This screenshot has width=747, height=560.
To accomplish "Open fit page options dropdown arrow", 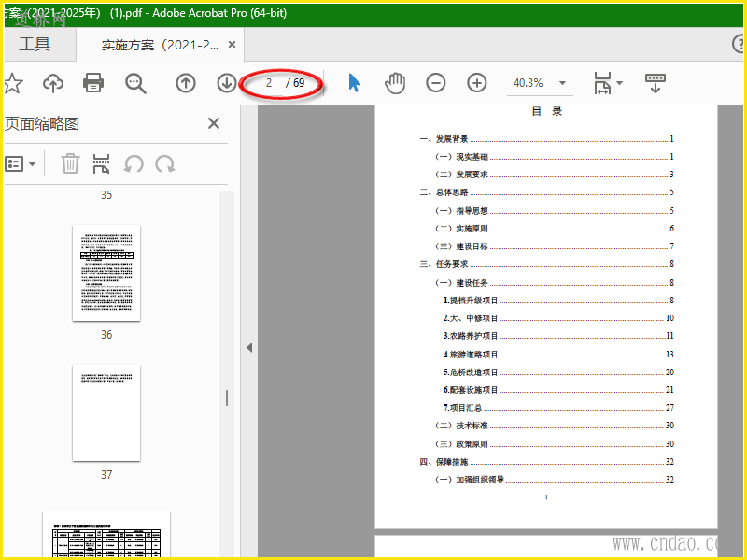I will [x=620, y=83].
